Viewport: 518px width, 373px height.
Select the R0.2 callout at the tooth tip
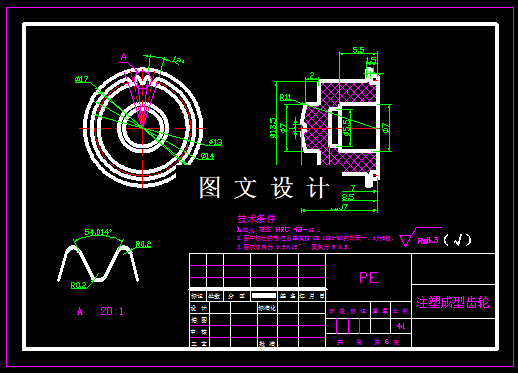[143, 244]
